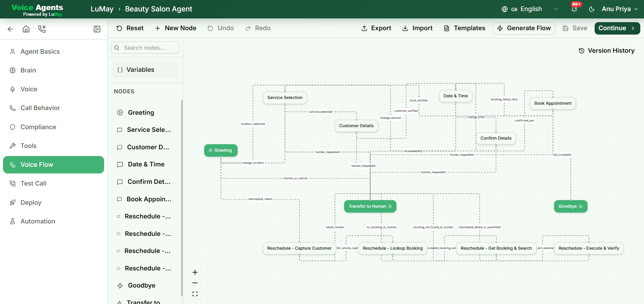Open Agent Basics section
The height and width of the screenshot is (304, 644).
coord(54,51)
